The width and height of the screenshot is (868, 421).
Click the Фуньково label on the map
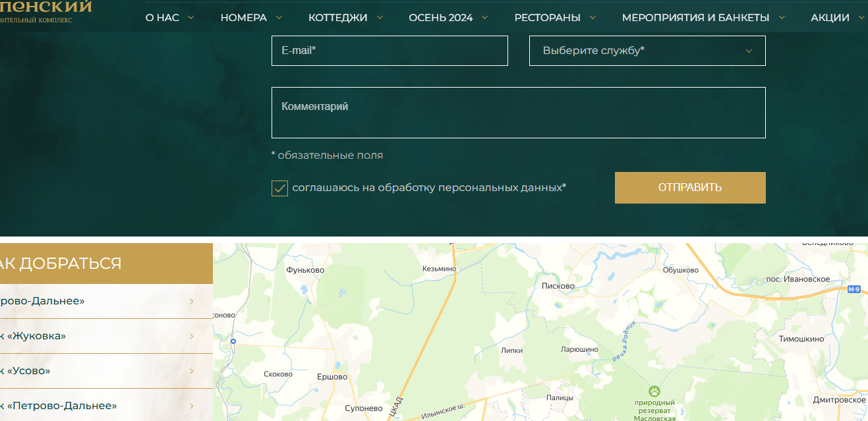click(305, 270)
